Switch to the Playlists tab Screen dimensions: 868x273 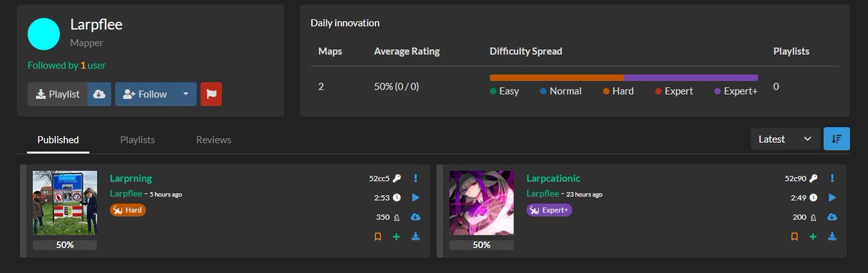137,139
